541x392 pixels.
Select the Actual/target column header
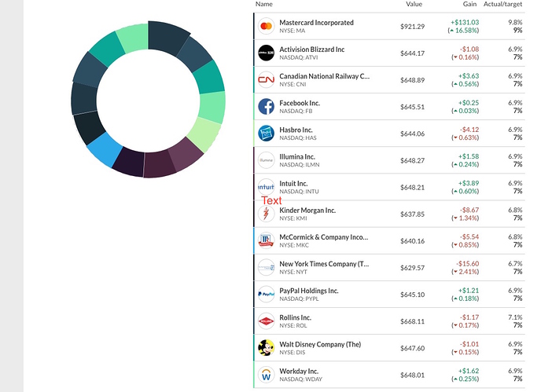click(x=502, y=4)
